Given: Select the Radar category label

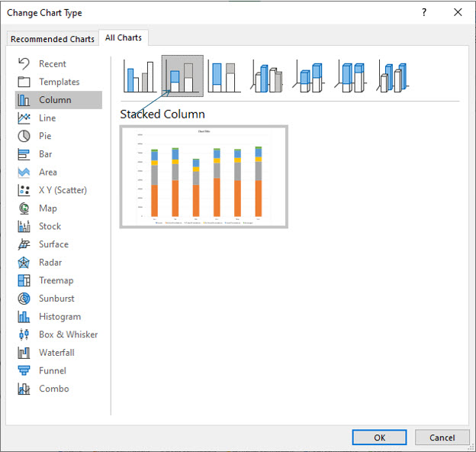Looking at the screenshot, I should click(50, 263).
